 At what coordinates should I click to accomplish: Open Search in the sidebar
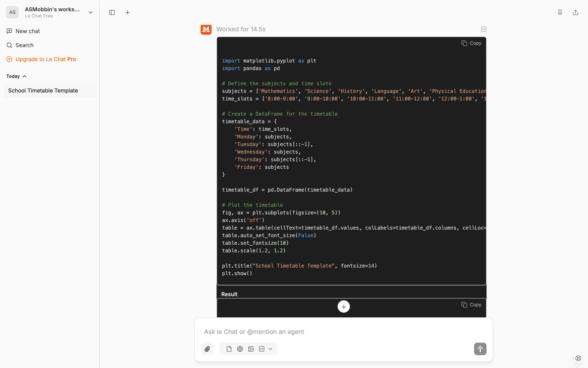(24, 45)
